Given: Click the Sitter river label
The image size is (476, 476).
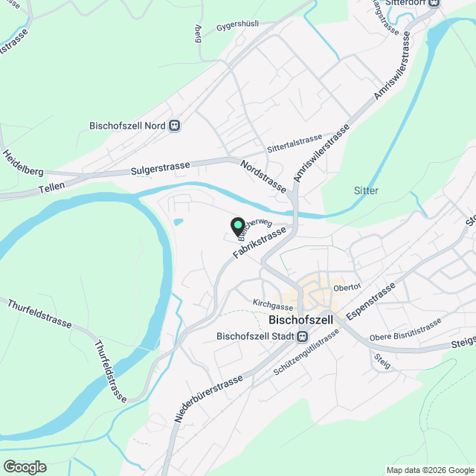Looking at the screenshot, I should point(366,190).
